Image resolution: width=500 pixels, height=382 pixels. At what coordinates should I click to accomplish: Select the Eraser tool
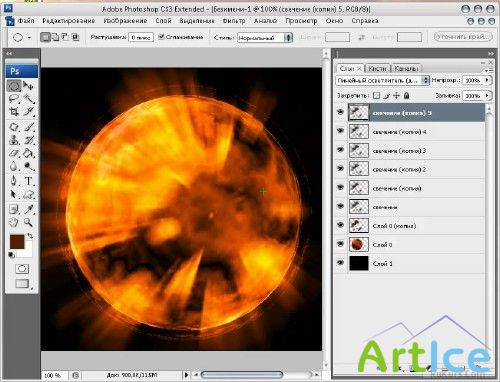coord(14,153)
